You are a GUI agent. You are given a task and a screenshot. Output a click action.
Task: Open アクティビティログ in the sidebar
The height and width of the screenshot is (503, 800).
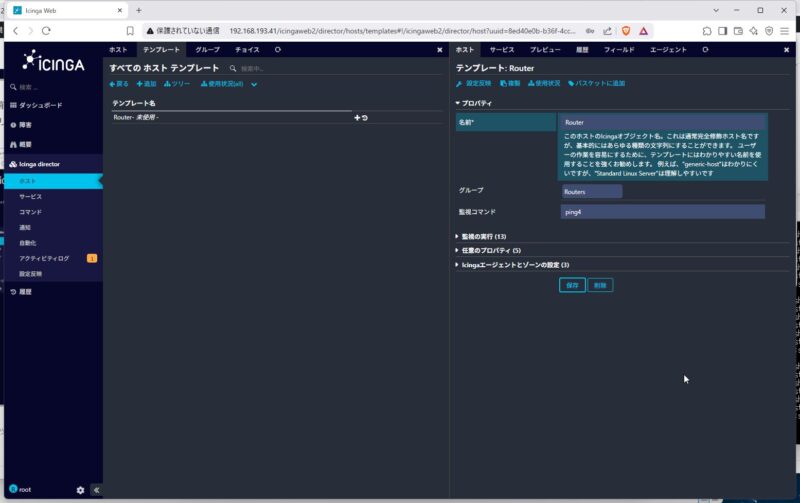tap(44, 259)
